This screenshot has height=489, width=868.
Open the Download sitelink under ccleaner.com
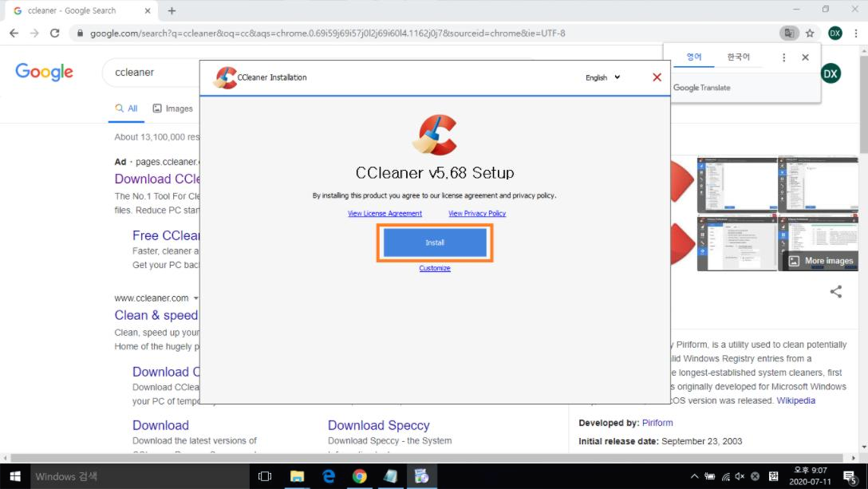pyautogui.click(x=160, y=425)
